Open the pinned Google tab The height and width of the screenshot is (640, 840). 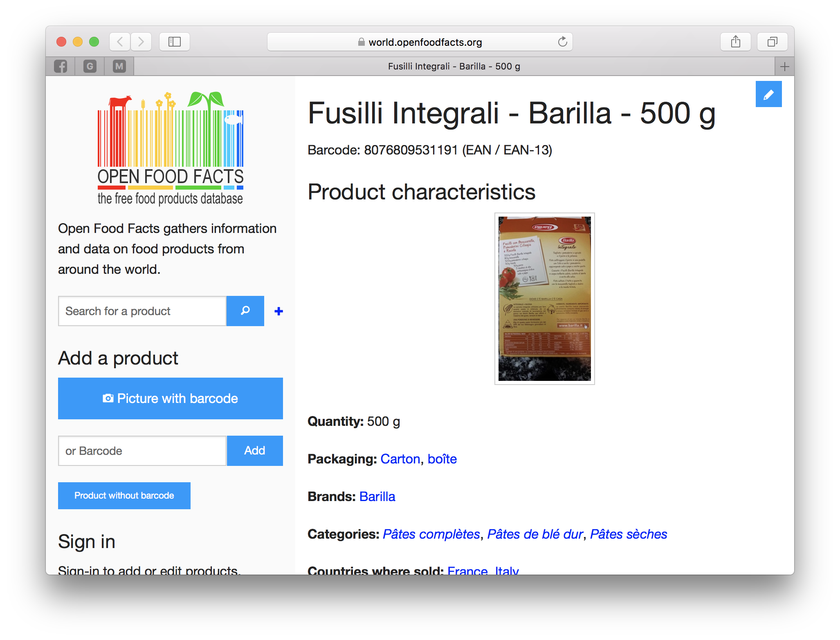[90, 66]
